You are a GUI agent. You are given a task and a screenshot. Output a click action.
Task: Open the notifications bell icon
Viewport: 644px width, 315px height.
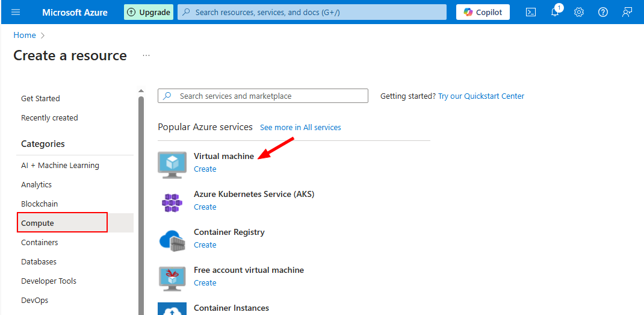coord(555,12)
